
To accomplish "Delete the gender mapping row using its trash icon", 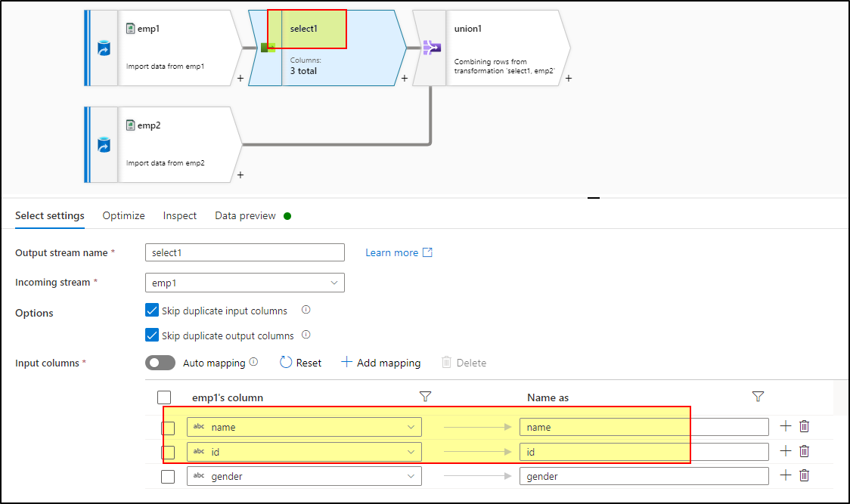I will (x=804, y=476).
